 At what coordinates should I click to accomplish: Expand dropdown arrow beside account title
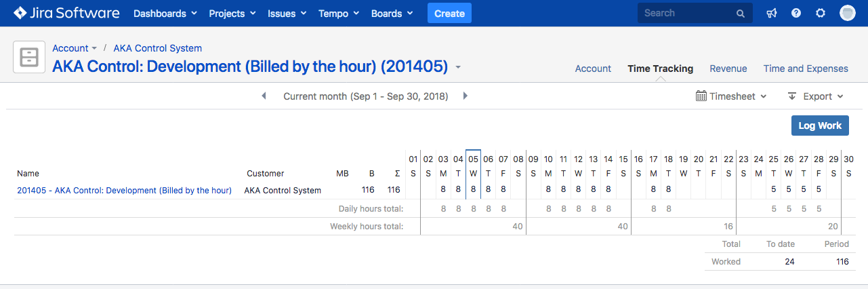coord(459,67)
